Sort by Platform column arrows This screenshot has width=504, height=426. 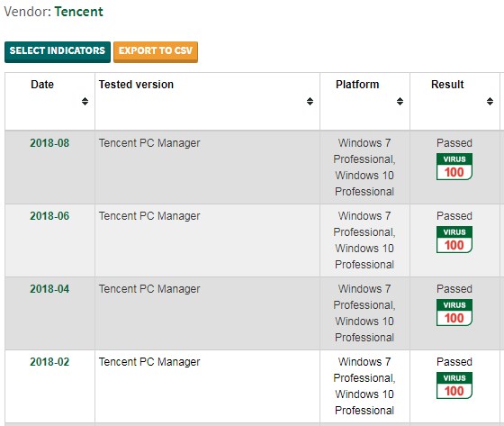pyautogui.click(x=400, y=102)
